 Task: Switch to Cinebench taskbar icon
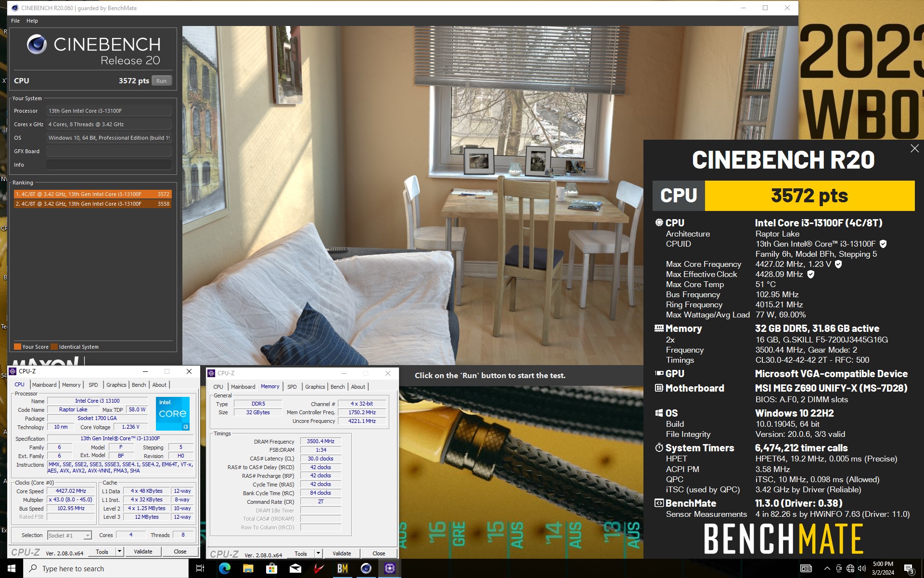(366, 568)
